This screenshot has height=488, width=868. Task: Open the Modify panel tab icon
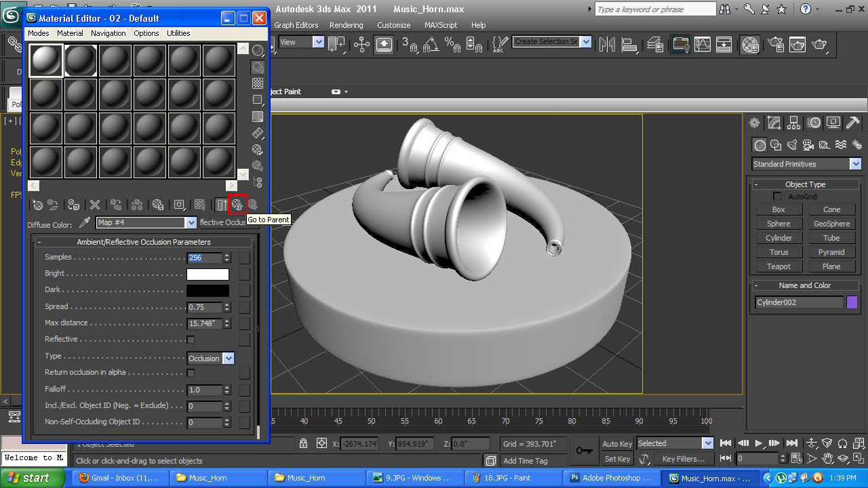point(773,123)
